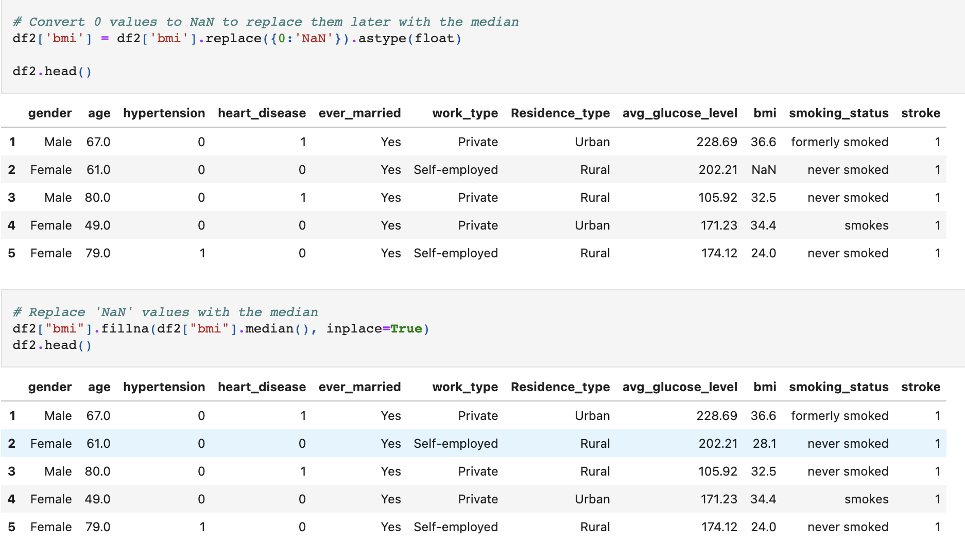Screen dimensions: 965x560
Task: Click 'df2.head()' in the first code cell
Action: 52,71
